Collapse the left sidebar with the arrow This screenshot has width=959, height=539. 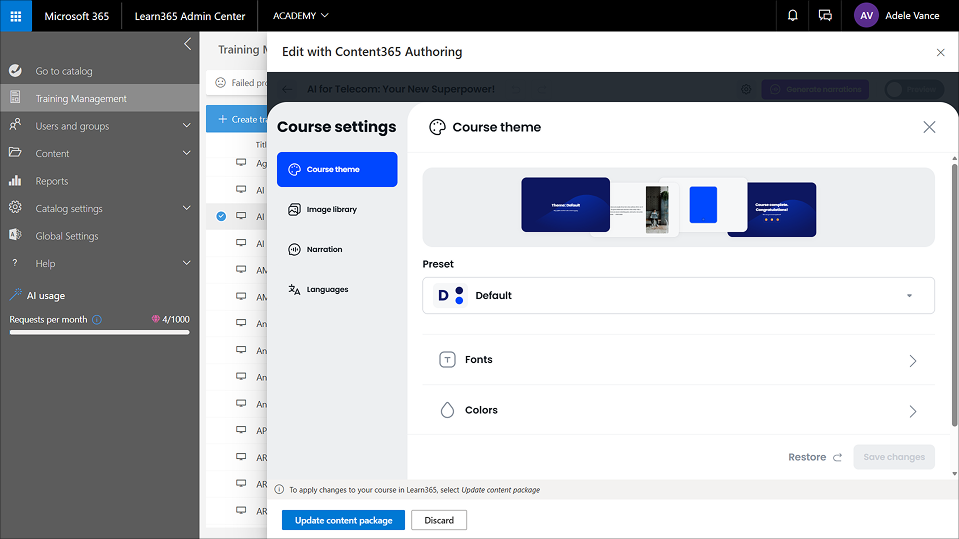187,44
